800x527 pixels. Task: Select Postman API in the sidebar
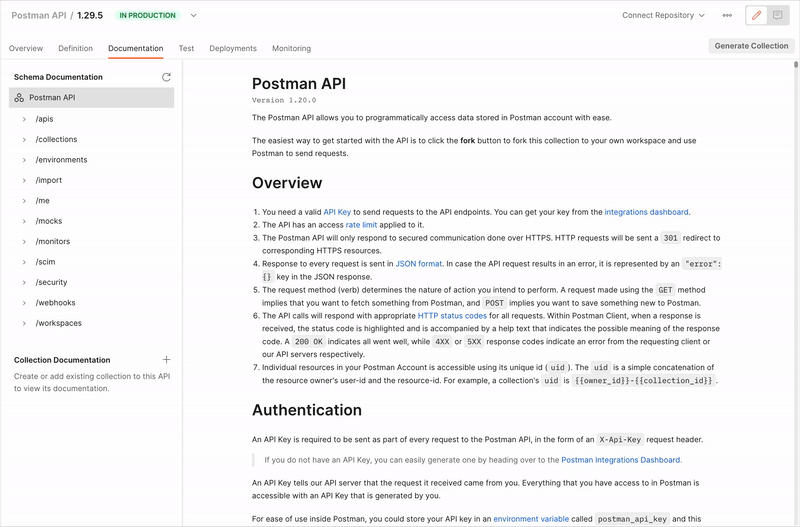pyautogui.click(x=91, y=97)
